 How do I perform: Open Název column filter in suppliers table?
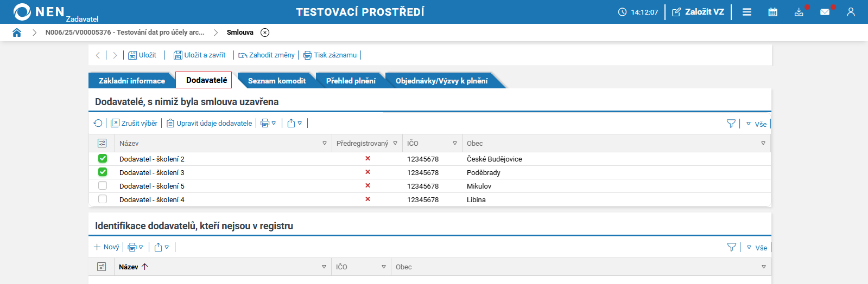click(325, 144)
